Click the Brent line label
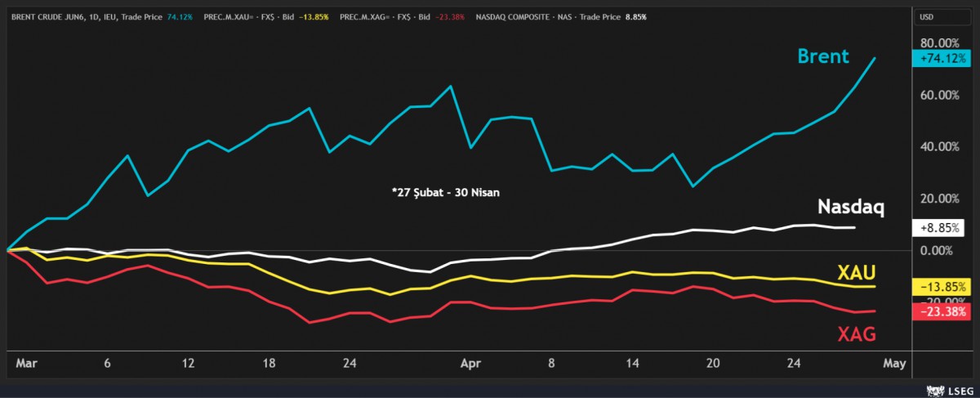The height and width of the screenshot is (398, 980). tap(823, 56)
